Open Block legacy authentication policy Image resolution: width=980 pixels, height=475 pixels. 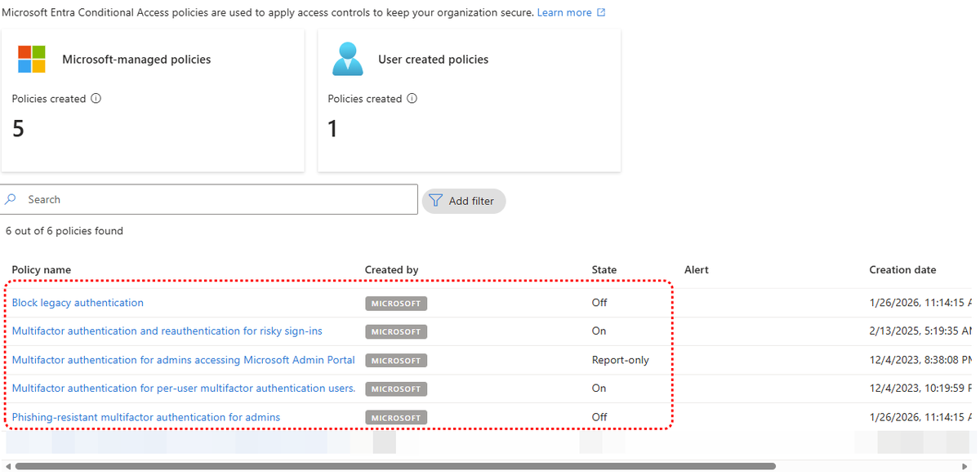tap(78, 303)
